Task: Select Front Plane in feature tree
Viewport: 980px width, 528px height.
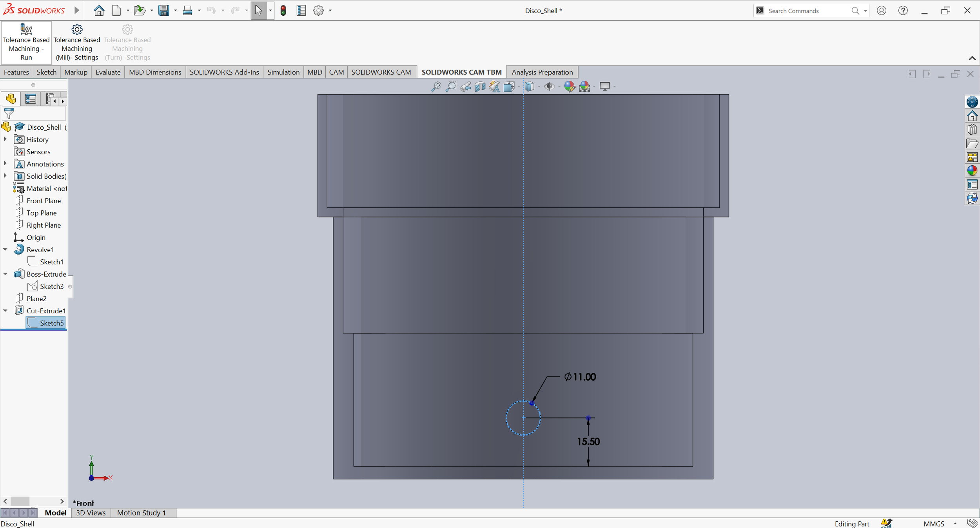Action: (x=38, y=201)
